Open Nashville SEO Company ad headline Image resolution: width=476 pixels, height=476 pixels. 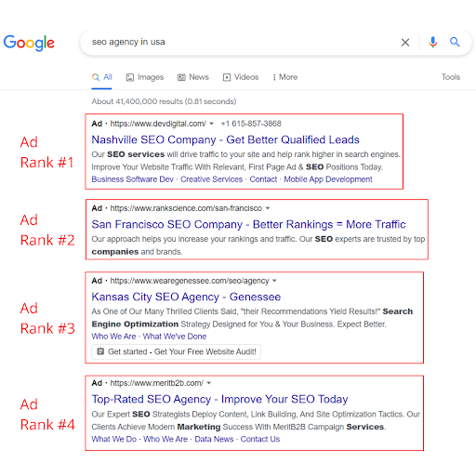coord(225,139)
